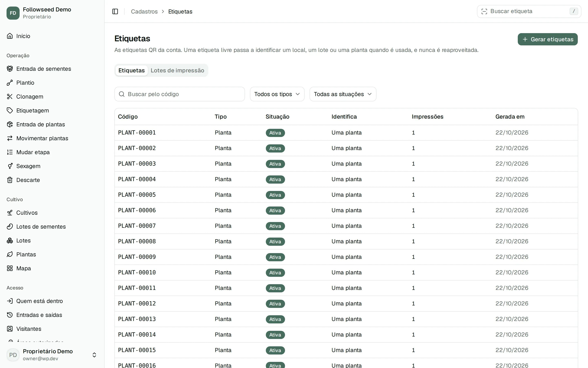The width and height of the screenshot is (588, 368).
Task: Click the Mudar etapa list icon
Action: [x=10, y=152]
